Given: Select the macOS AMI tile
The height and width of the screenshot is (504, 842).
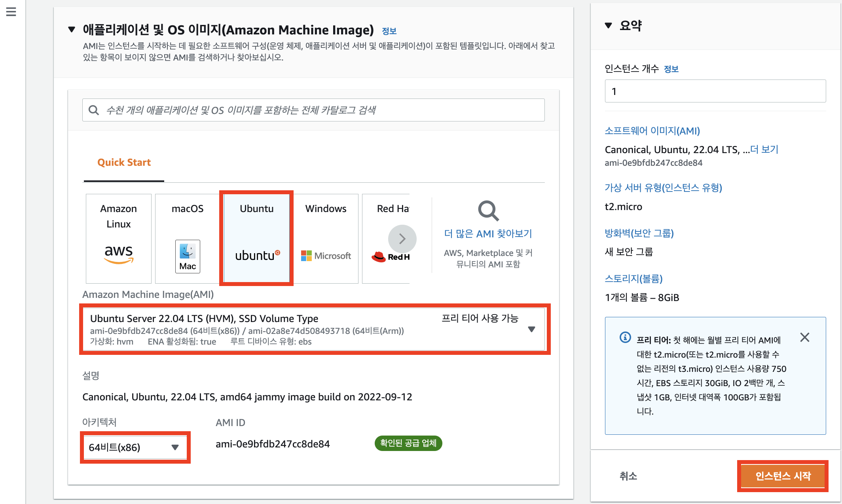Looking at the screenshot, I should (188, 238).
